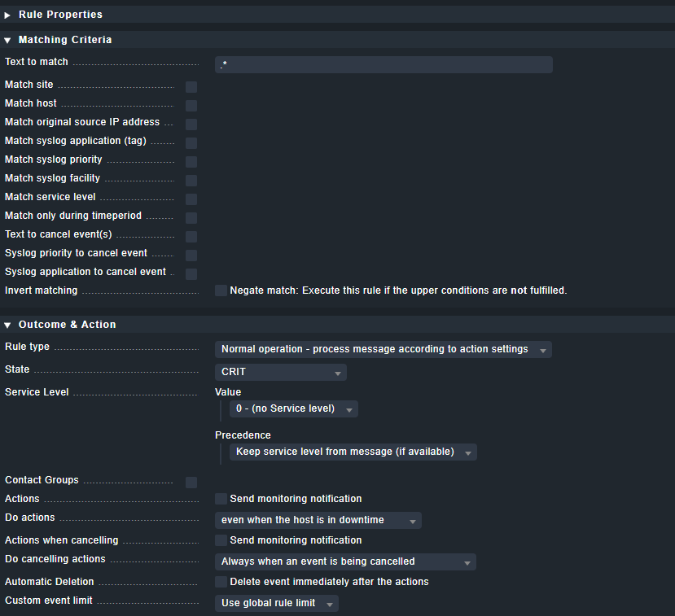
Task: Check Delete event immediately after the actions
Action: [221, 582]
